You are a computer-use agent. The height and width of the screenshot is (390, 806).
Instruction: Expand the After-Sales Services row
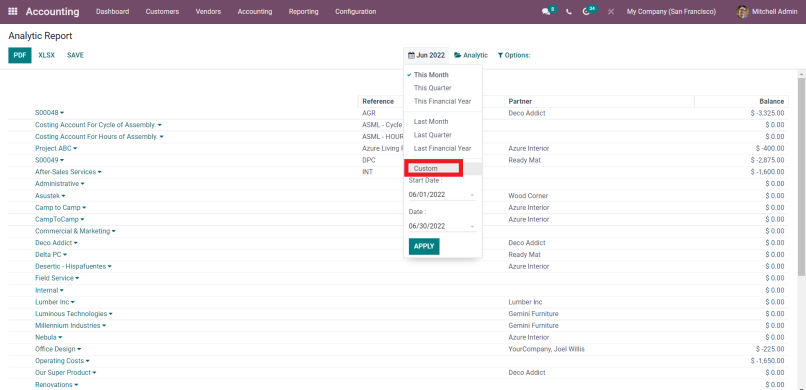[x=68, y=172]
